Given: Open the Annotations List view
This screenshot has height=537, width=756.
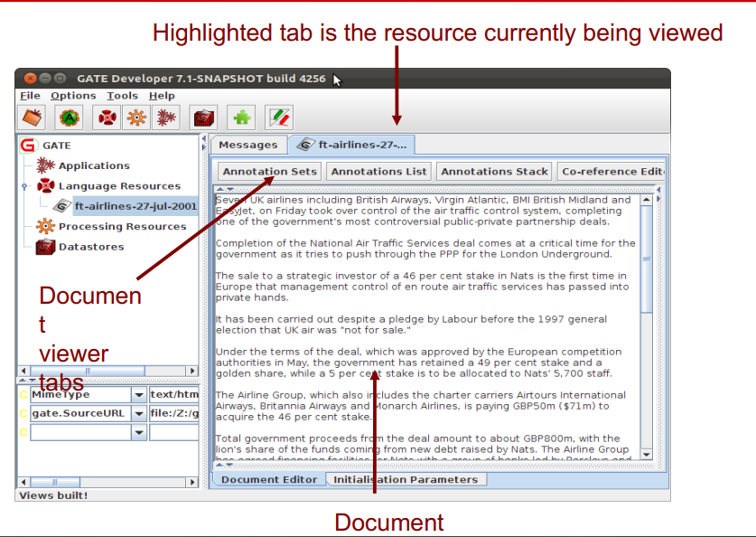Looking at the screenshot, I should (378, 171).
